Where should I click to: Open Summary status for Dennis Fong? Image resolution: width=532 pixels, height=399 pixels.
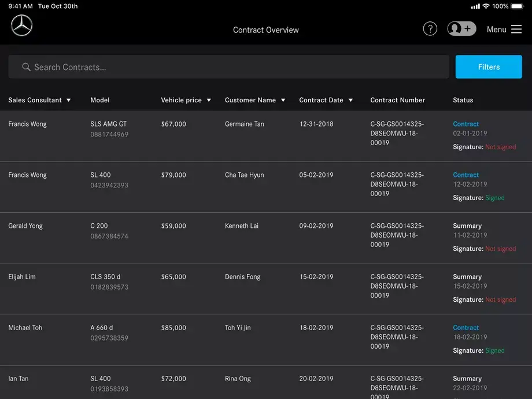point(467,276)
